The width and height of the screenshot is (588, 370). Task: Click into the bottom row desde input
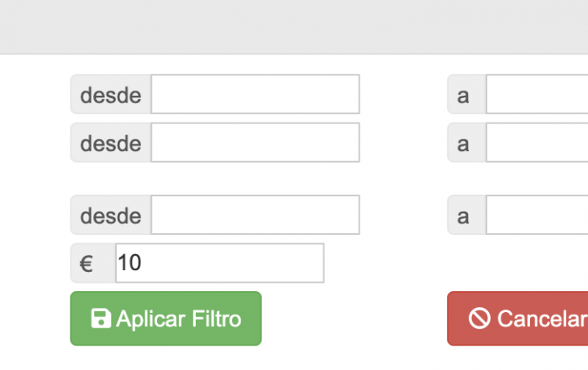coord(255,215)
